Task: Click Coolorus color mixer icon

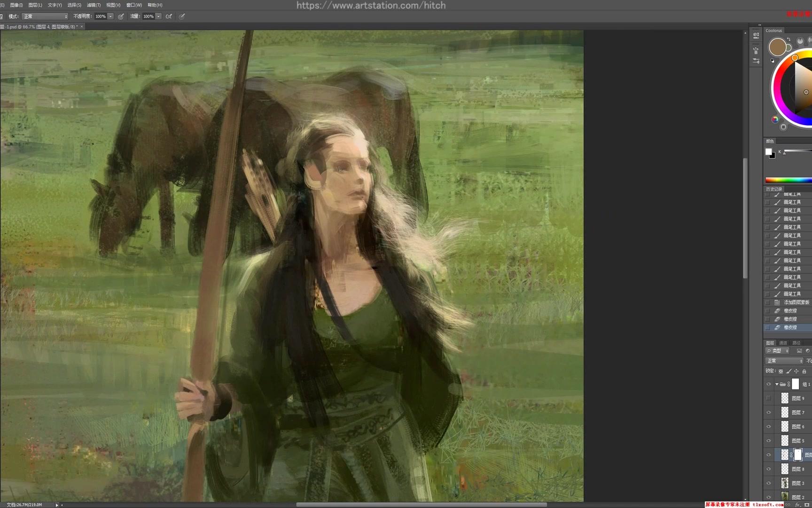Action: (x=775, y=119)
